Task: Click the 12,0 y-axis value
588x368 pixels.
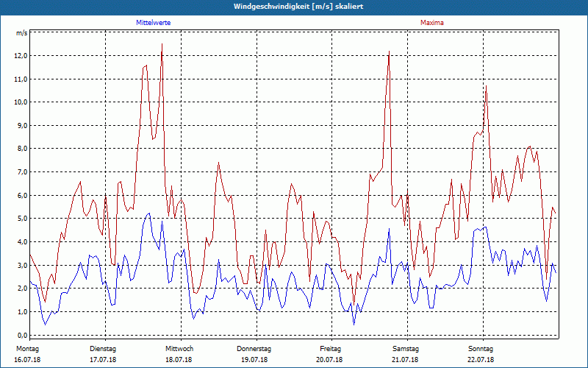Action: tap(21, 56)
